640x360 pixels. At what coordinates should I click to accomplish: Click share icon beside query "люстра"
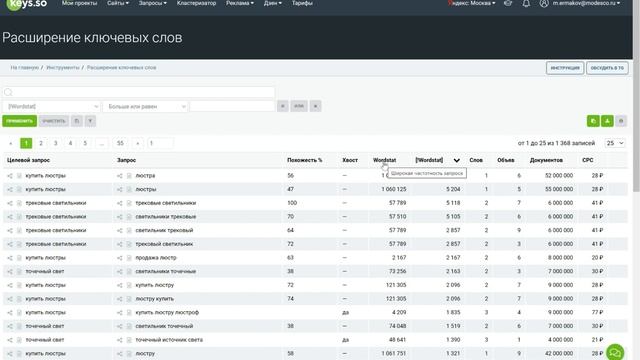(120, 176)
